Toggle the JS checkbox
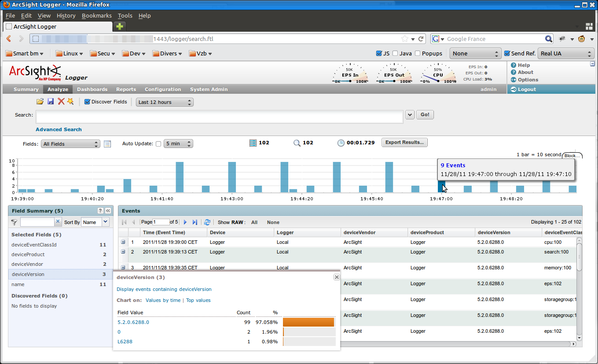This screenshot has height=364, width=598. click(379, 53)
